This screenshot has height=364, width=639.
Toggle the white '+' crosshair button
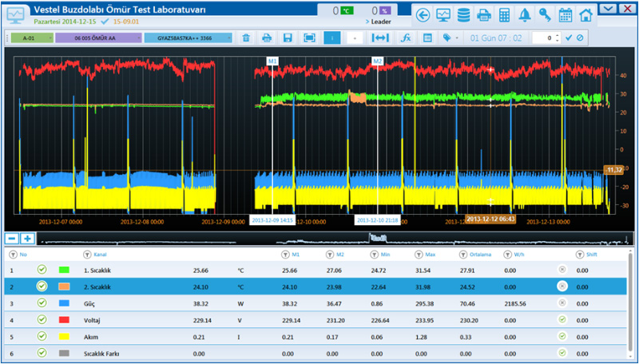coord(355,38)
